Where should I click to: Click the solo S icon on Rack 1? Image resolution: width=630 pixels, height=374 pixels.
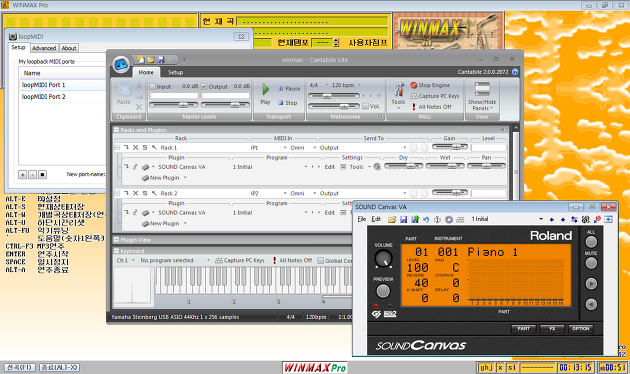145,147
